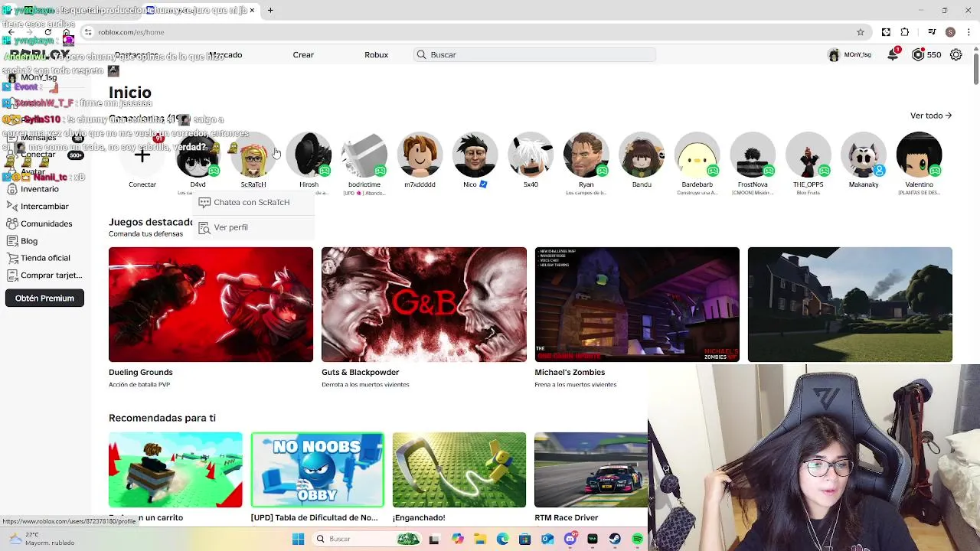Open the Robux tab

point(376,54)
